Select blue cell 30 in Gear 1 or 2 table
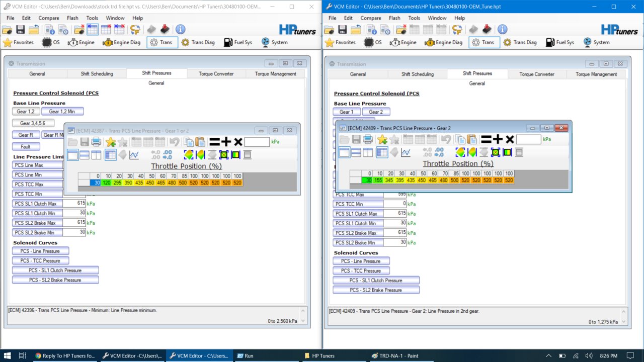This screenshot has height=362, width=644. pos(96,183)
